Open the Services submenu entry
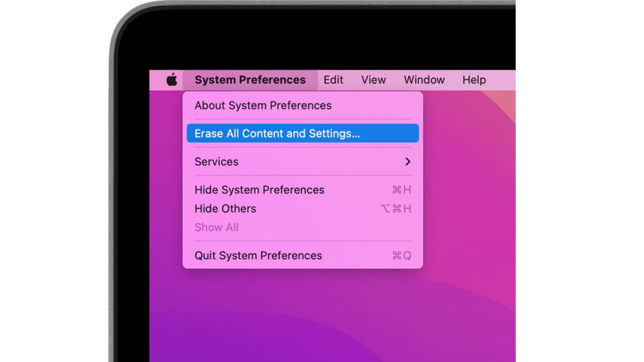 point(217,162)
